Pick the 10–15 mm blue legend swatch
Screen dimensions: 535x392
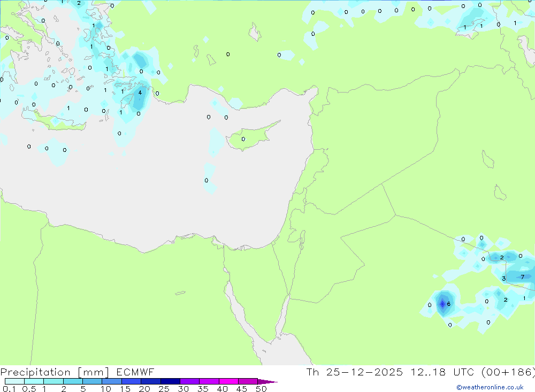112,381
